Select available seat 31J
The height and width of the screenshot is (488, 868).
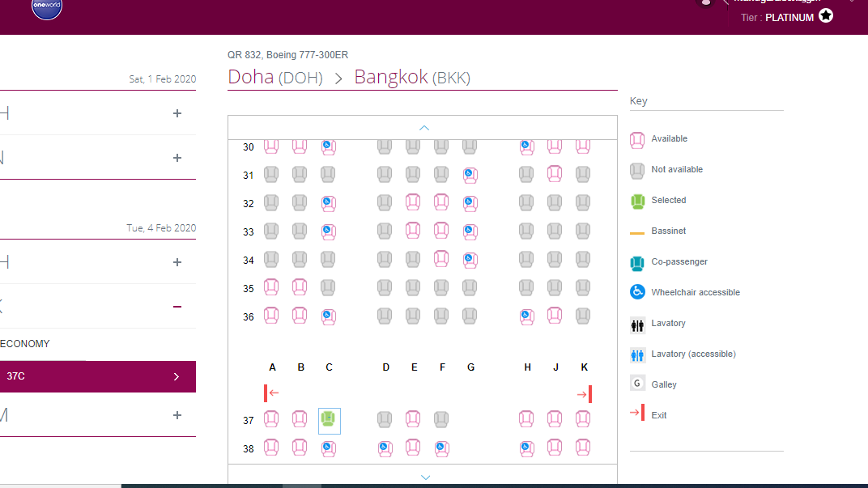click(x=555, y=174)
